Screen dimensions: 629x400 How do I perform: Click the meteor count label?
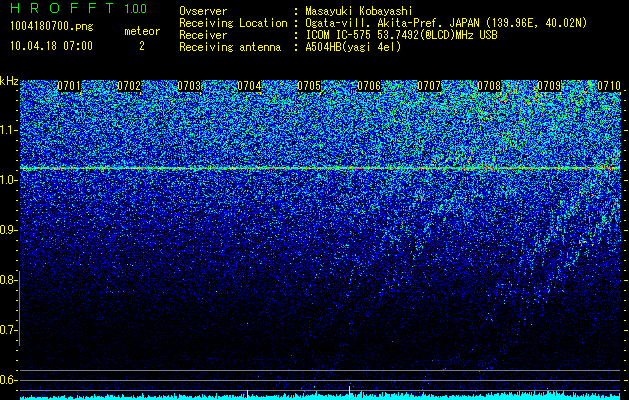(142, 31)
